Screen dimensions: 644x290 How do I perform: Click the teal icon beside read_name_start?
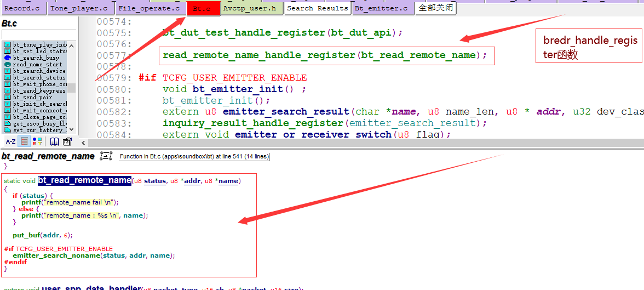(8, 64)
